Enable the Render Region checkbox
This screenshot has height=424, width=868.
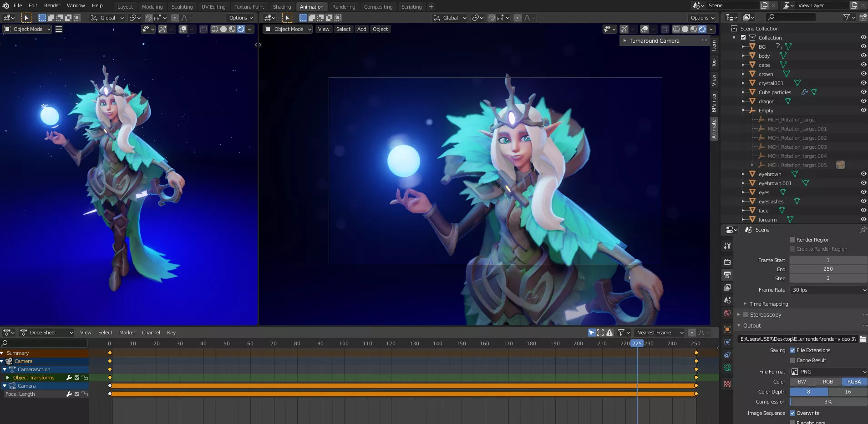792,240
